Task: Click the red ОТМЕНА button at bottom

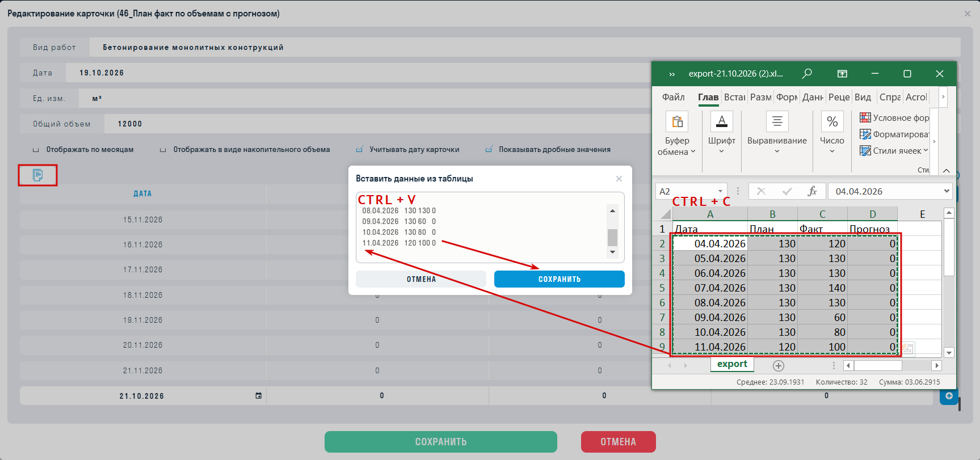Action: tap(619, 442)
